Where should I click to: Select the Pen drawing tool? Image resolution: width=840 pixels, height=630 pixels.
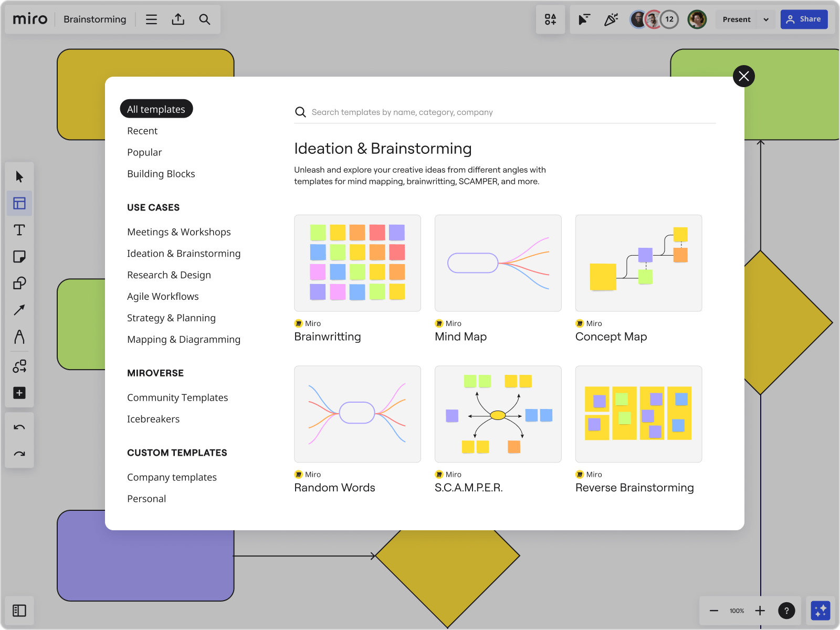19,337
